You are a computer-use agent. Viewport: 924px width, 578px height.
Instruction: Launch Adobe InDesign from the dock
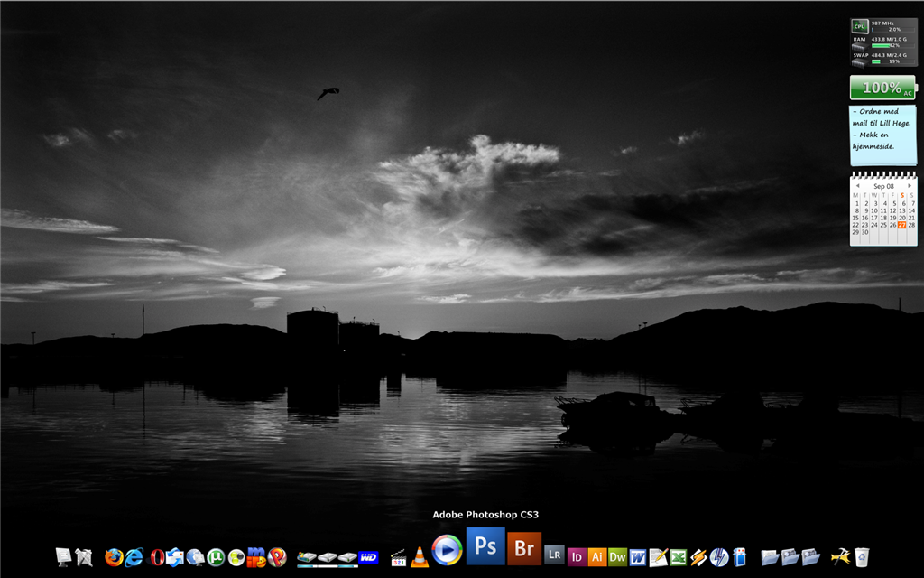pos(577,556)
